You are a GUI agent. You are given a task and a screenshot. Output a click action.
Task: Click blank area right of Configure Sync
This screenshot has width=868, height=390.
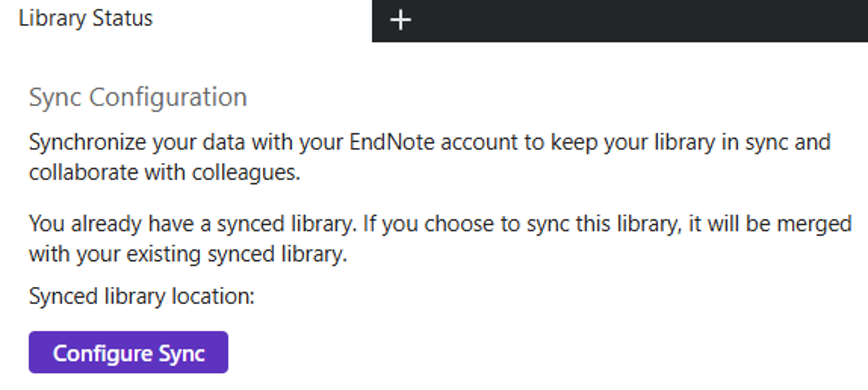(484, 353)
